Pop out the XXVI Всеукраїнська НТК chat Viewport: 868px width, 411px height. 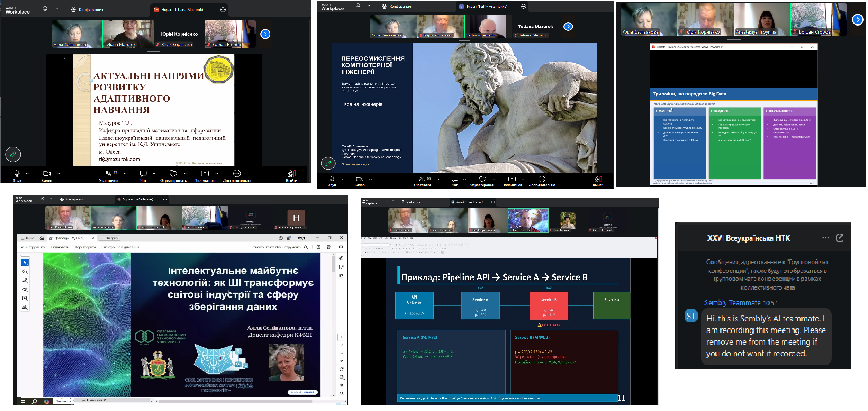pyautogui.click(x=840, y=238)
